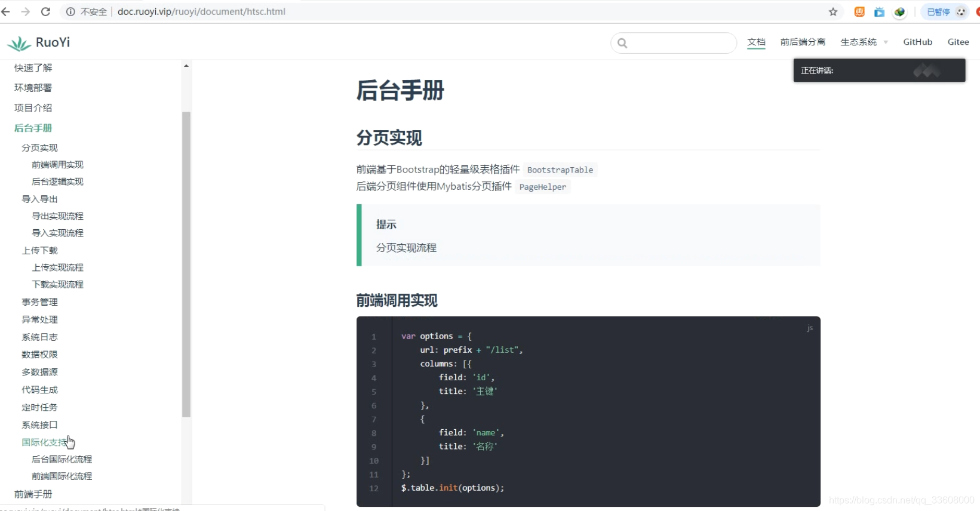Open 代码生成 in the sidebar
The height and width of the screenshot is (511, 980).
(40, 390)
